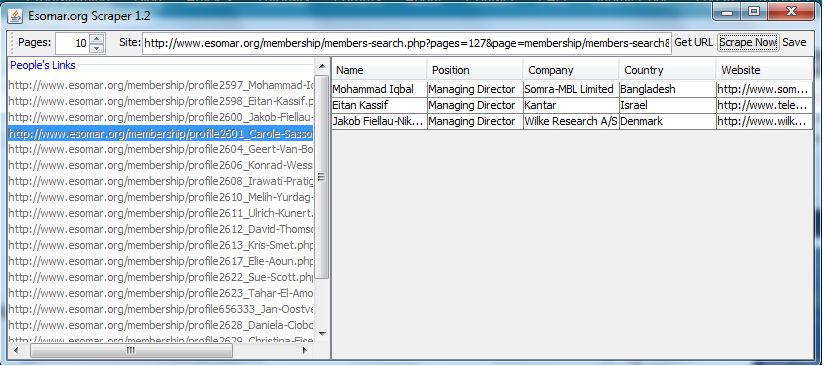The height and width of the screenshot is (366, 824).
Task: Select the profile2604 Geert-Van-Bo link
Action: [161, 149]
